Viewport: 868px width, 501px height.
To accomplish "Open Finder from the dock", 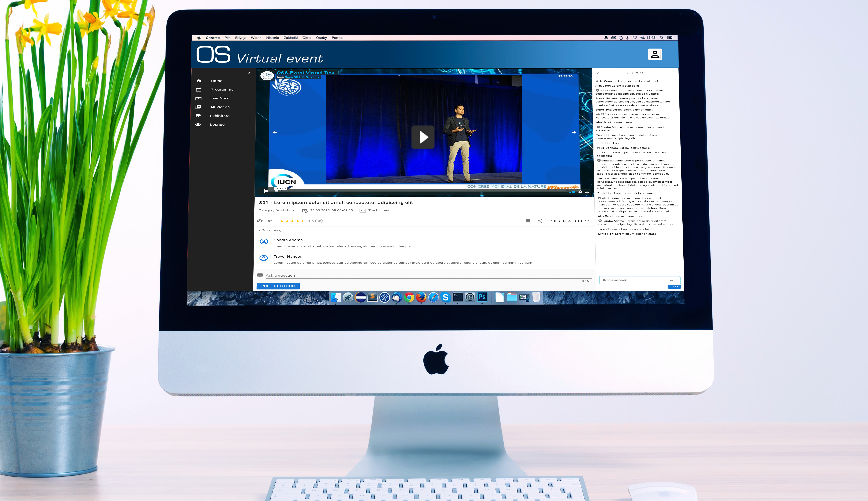I will point(336,297).
